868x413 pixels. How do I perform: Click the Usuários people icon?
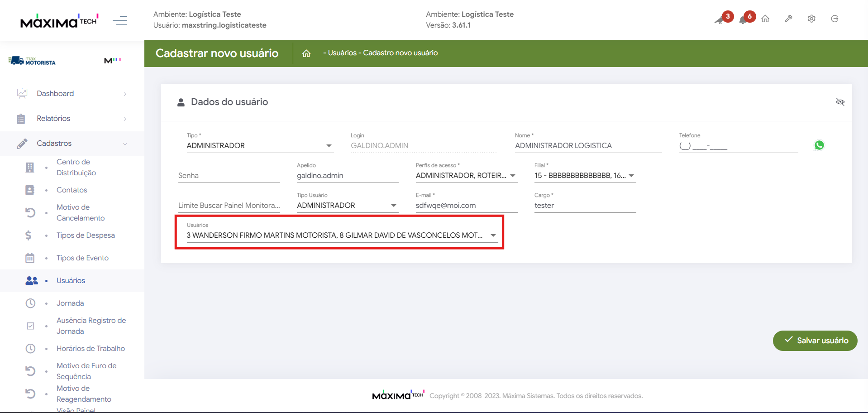[32, 281]
